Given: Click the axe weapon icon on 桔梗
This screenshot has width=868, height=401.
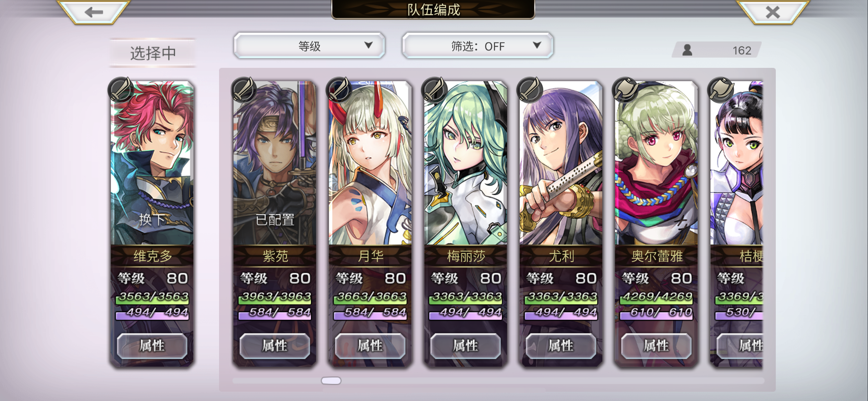Looking at the screenshot, I should tap(720, 90).
